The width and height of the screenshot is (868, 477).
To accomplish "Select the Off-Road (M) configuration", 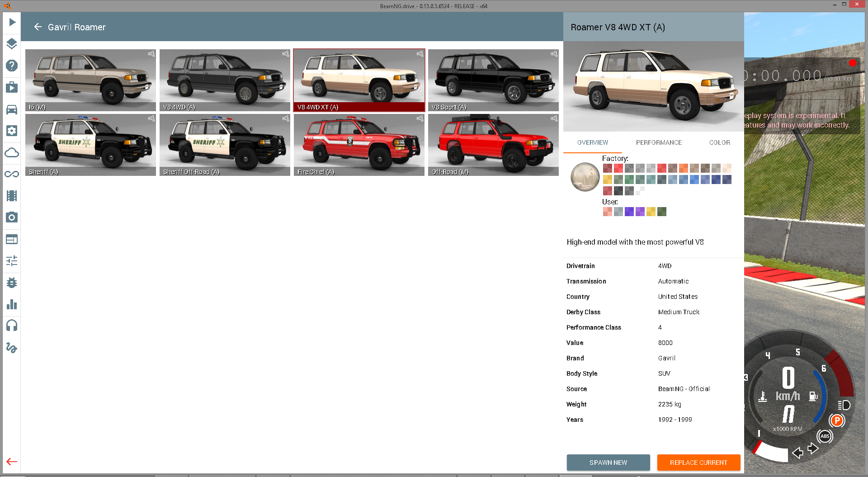I will pos(493,145).
